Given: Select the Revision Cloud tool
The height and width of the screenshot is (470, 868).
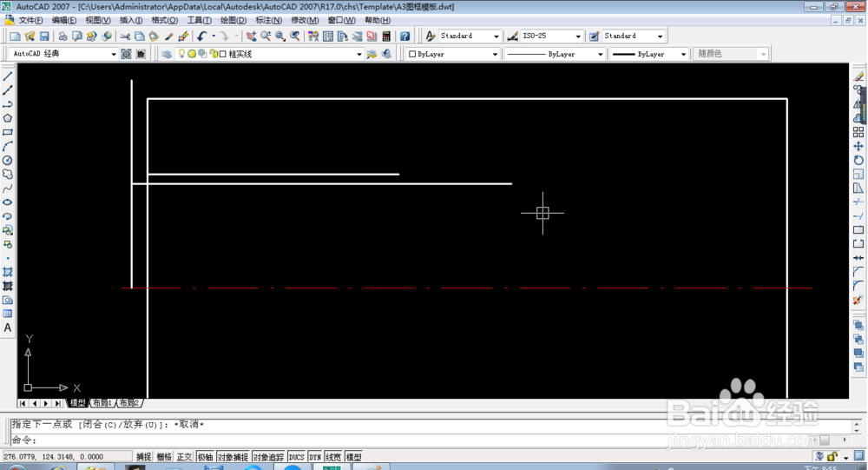Looking at the screenshot, I should tap(8, 174).
